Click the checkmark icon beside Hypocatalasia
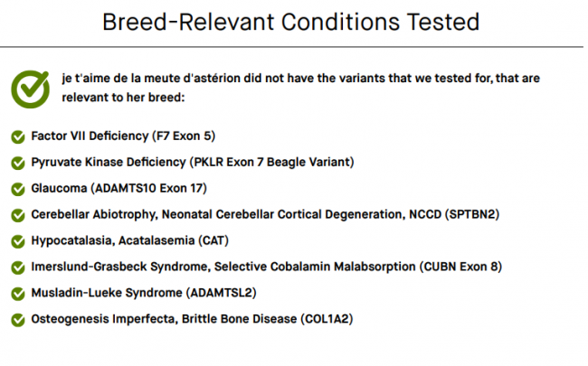 [18, 241]
